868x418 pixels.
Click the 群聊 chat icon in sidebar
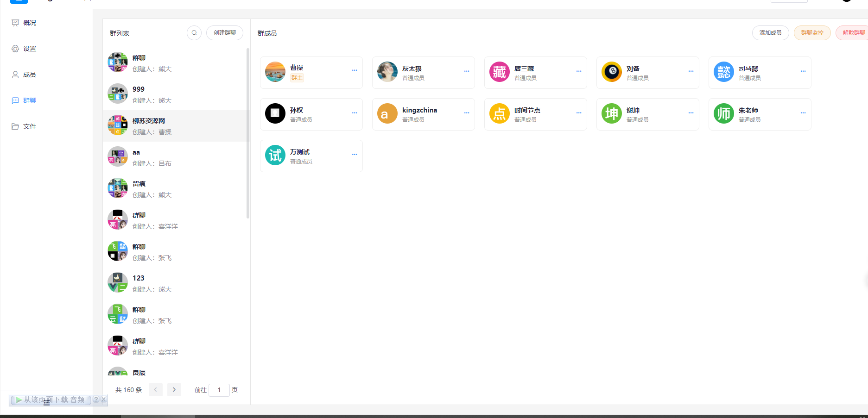(15, 100)
